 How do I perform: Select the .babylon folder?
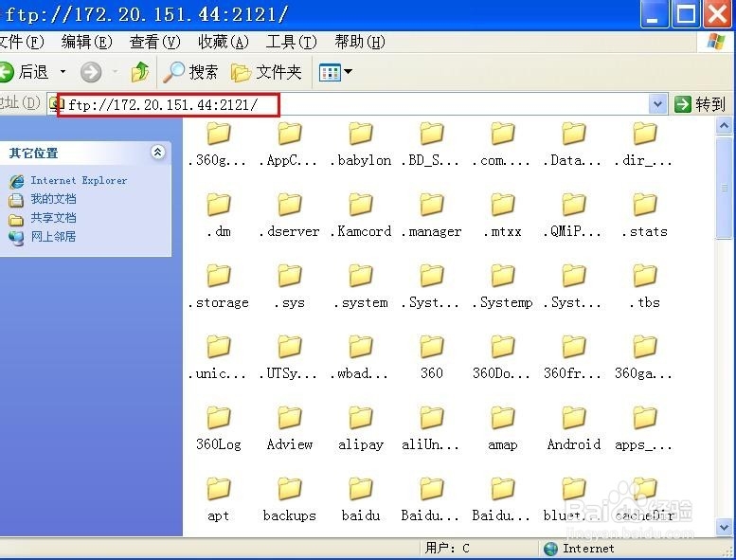[361, 143]
